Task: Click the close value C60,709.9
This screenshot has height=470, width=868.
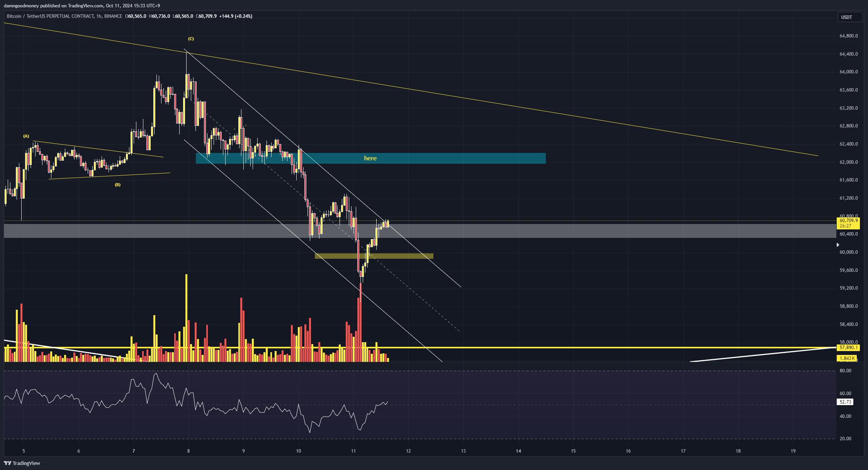Action: click(x=206, y=16)
